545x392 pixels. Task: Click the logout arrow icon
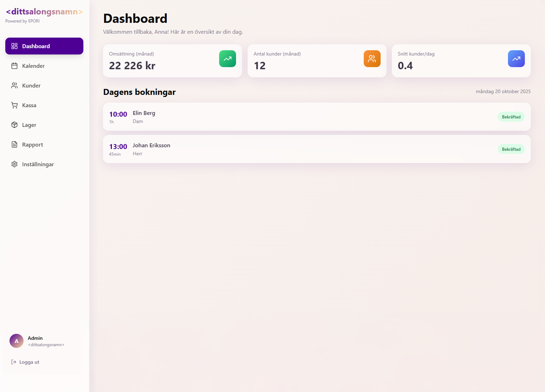pyautogui.click(x=14, y=362)
